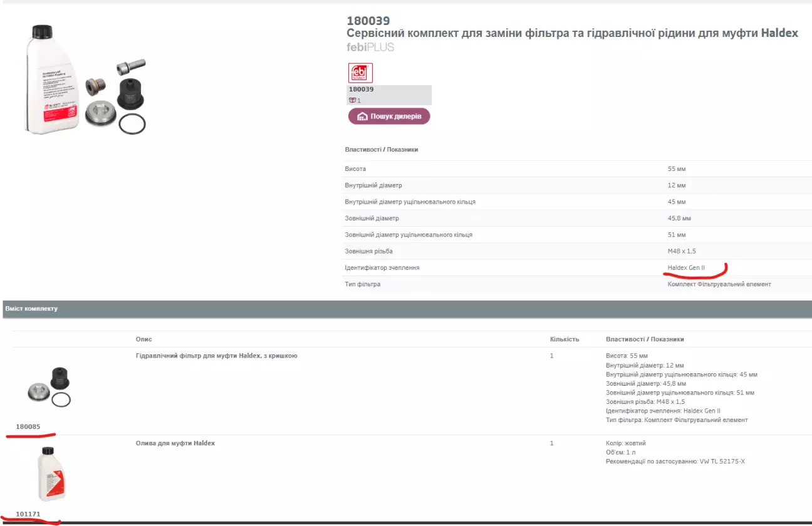Click the febi brand logo icon
The width and height of the screenshot is (812, 526).
tap(360, 73)
